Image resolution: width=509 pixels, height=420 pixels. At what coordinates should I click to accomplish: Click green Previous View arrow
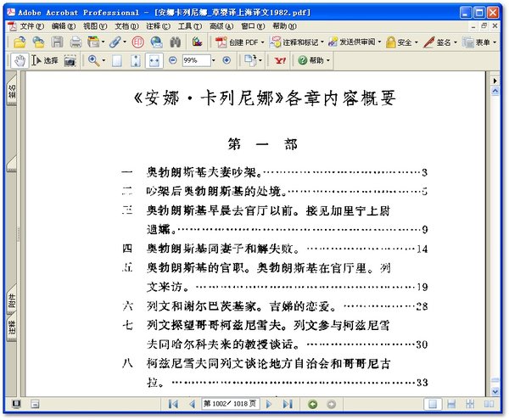click(x=313, y=404)
